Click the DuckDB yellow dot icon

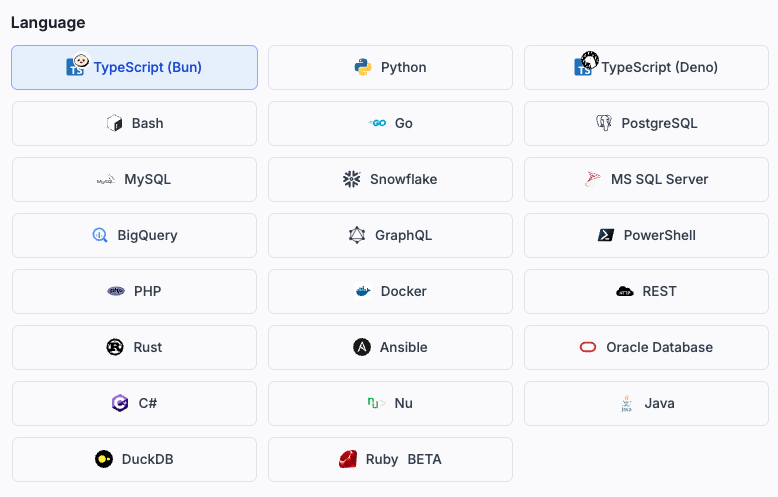tap(104, 459)
